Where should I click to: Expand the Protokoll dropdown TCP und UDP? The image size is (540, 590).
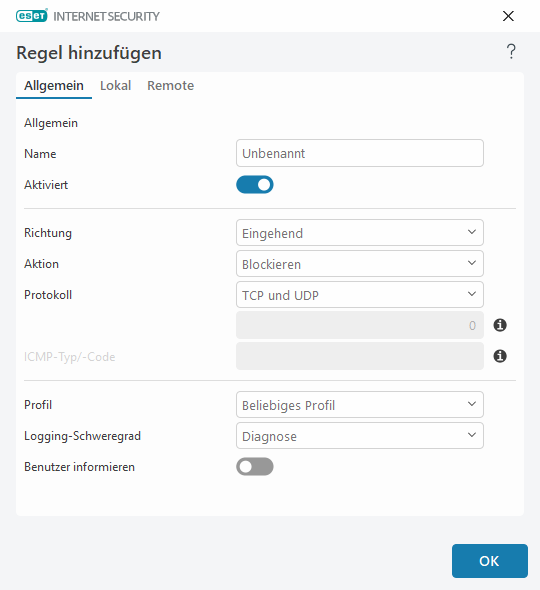click(360, 295)
